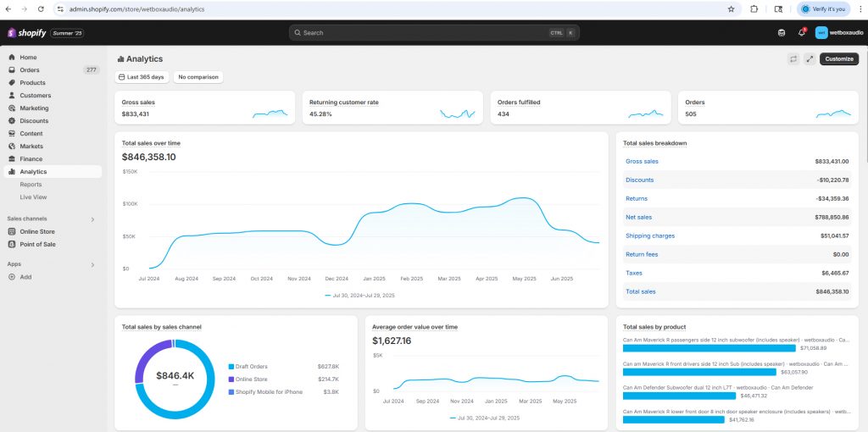The height and width of the screenshot is (432, 868).
Task: Open the browser extensions puzzle icon
Action: pos(754,8)
